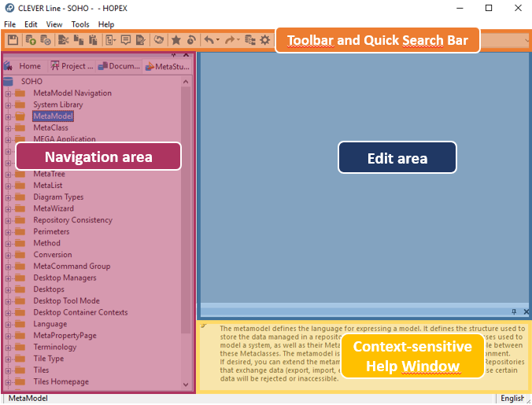Click the Copy toolbar icon
Image resolution: width=532 pixels, height=405 pixels.
[79, 39]
